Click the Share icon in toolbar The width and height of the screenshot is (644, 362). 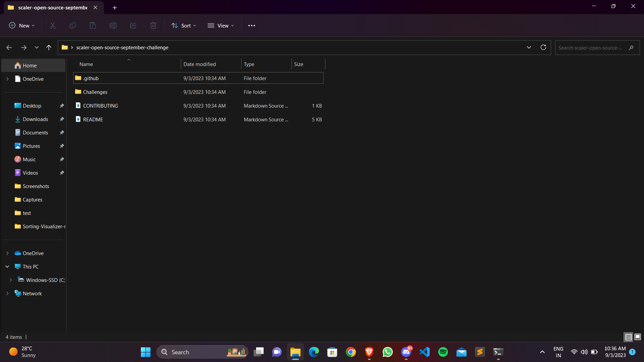(133, 25)
